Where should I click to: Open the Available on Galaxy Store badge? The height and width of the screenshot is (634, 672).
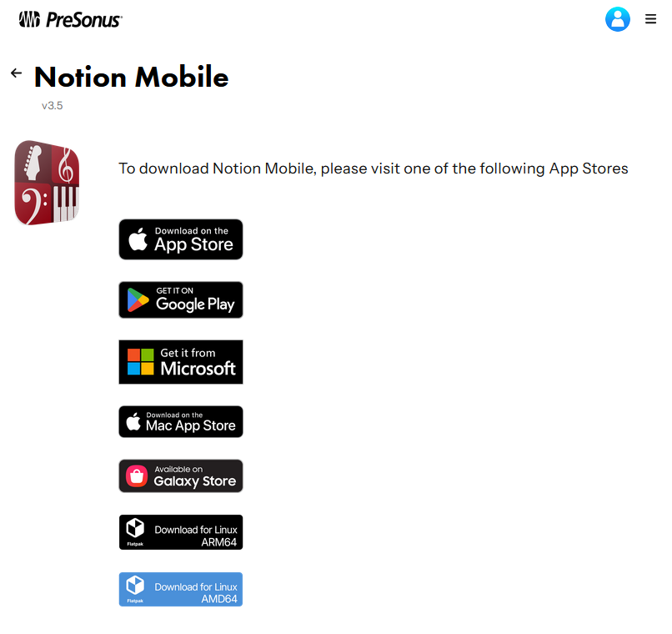click(x=181, y=475)
